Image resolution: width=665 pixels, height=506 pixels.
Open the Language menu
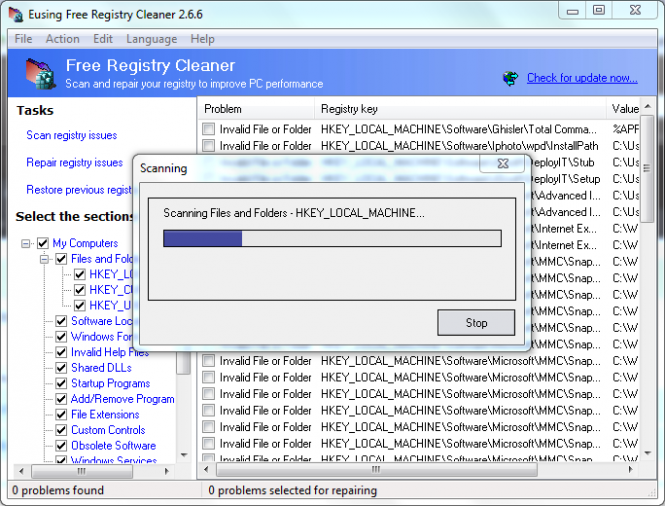pos(151,39)
